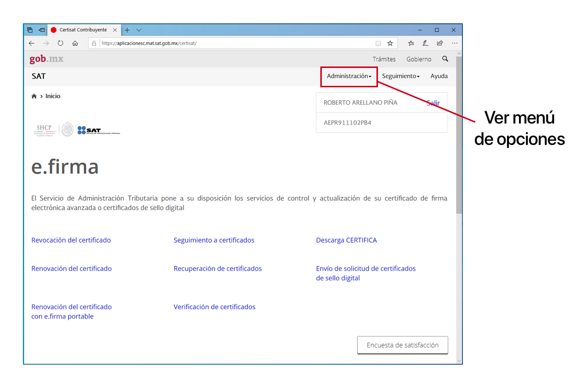
Task: Click the SAT logo image
Action: [99, 130]
